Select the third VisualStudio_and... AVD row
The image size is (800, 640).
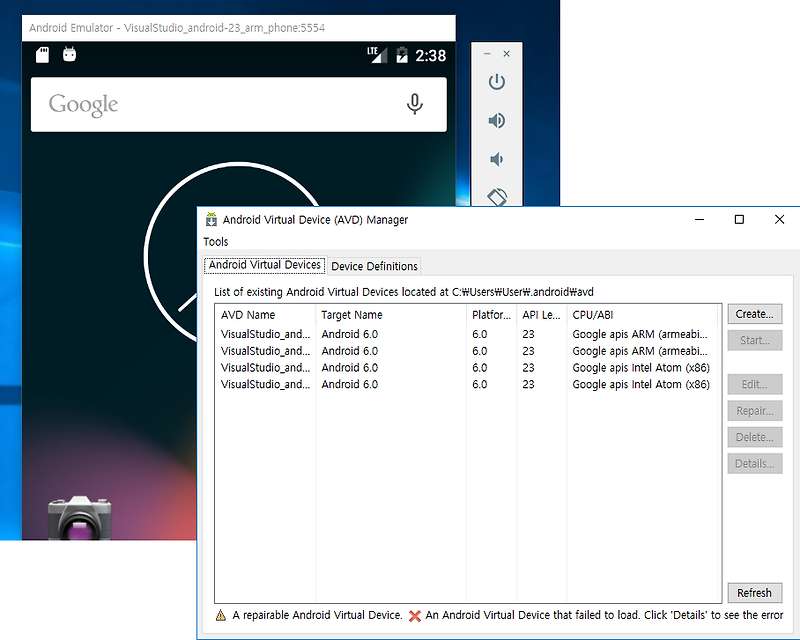click(468, 368)
